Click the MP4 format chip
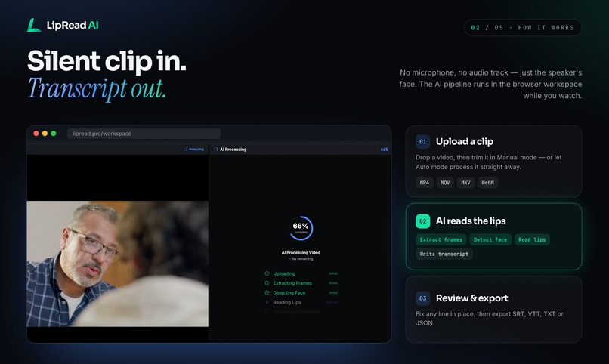The width and height of the screenshot is (609, 364). (x=425, y=183)
